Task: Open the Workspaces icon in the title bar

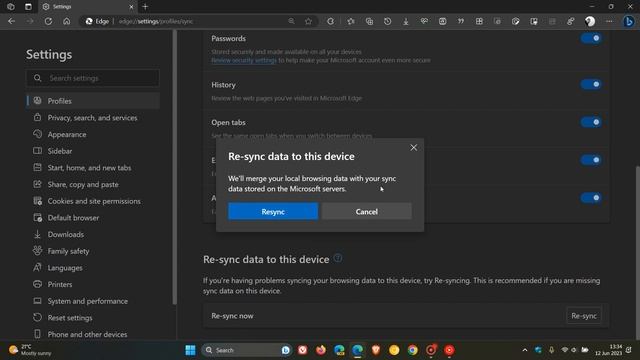Action: tap(11, 7)
